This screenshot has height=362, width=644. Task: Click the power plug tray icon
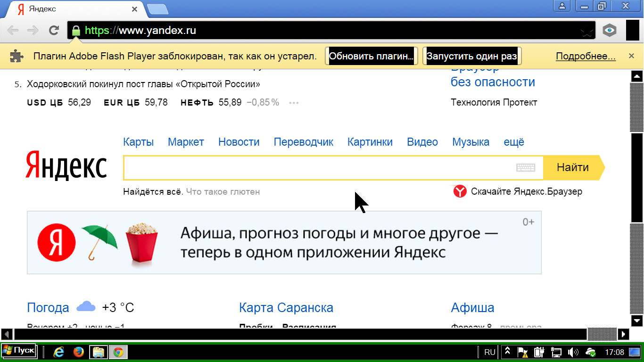click(539, 352)
